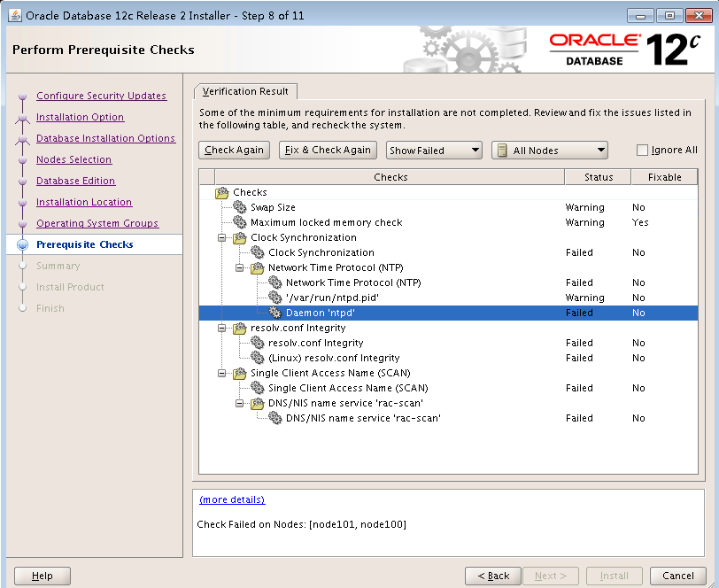The height and width of the screenshot is (588, 719).
Task: Select the Prerequisite Checks step
Action: coord(85,244)
